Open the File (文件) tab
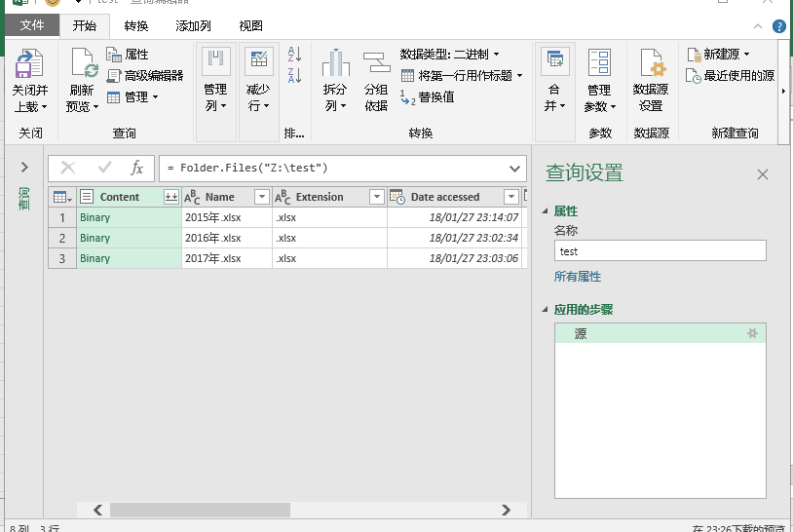Viewport: 793px width, 532px height. click(x=32, y=24)
